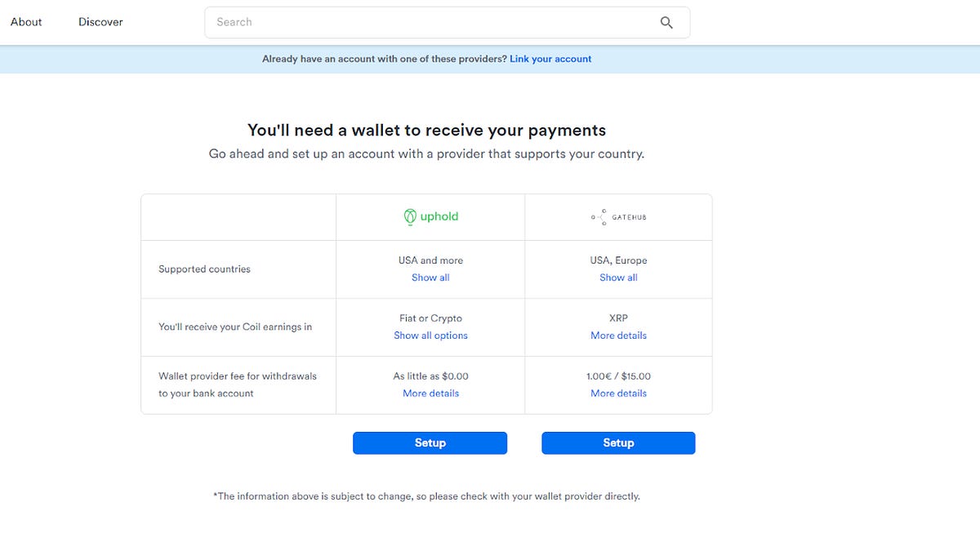
Task: Click the blue account notification banner
Action: click(x=490, y=59)
